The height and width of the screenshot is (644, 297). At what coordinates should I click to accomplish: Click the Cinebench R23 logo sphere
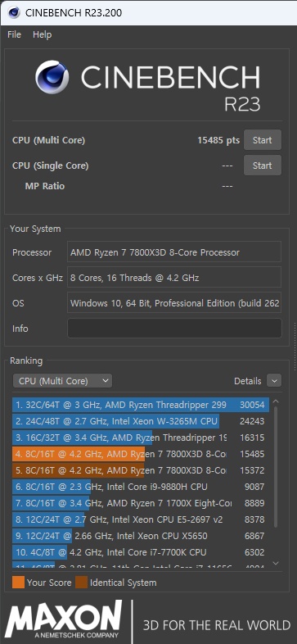pyautogui.click(x=52, y=77)
